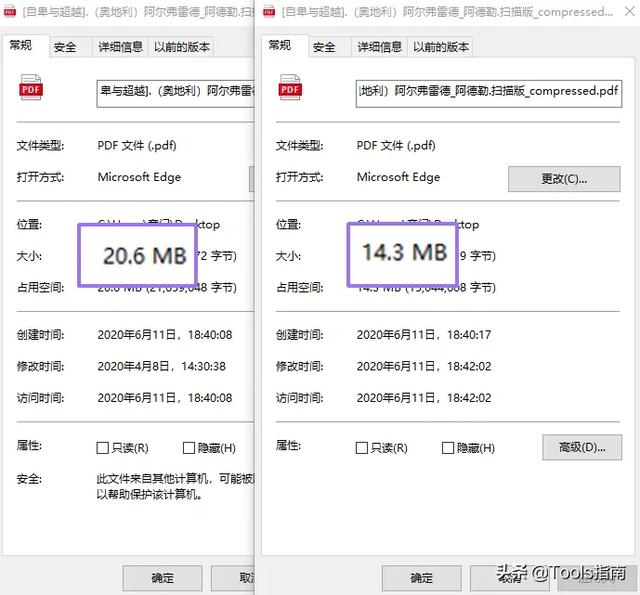Click 确定 button in left window
640x595 pixels.
(162, 578)
